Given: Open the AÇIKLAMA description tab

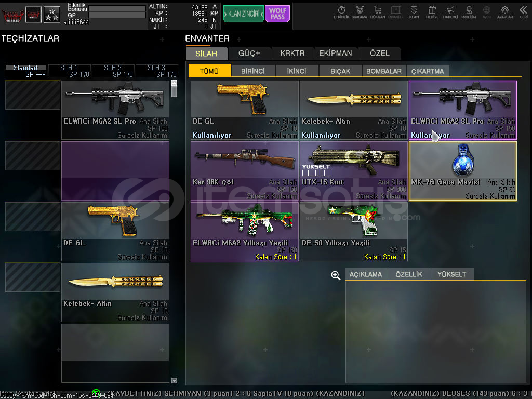Looking at the screenshot, I should coord(366,274).
